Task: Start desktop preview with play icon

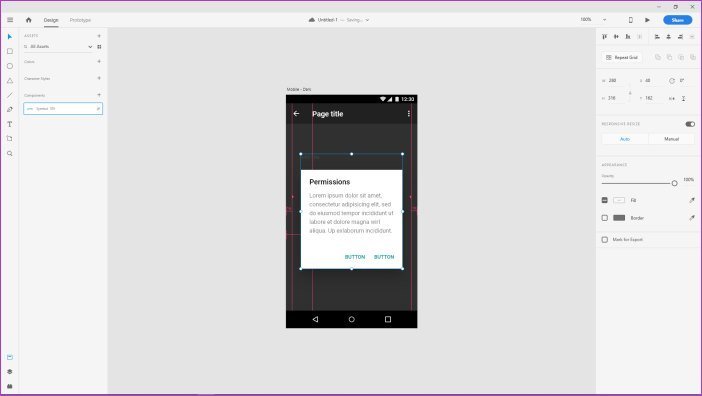Action: [x=647, y=20]
